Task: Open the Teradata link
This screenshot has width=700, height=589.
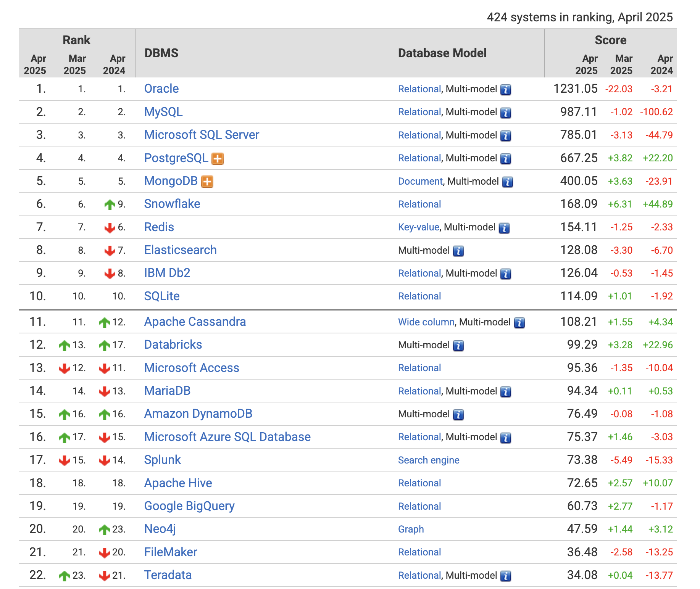Action: 168,575
